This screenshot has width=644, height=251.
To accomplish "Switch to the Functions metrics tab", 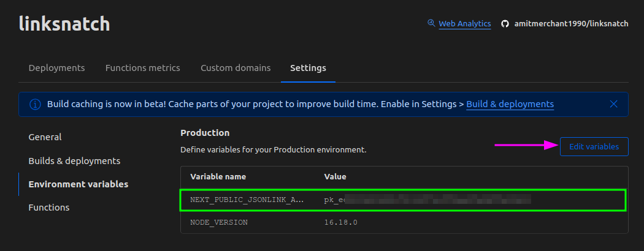I will click(x=142, y=68).
